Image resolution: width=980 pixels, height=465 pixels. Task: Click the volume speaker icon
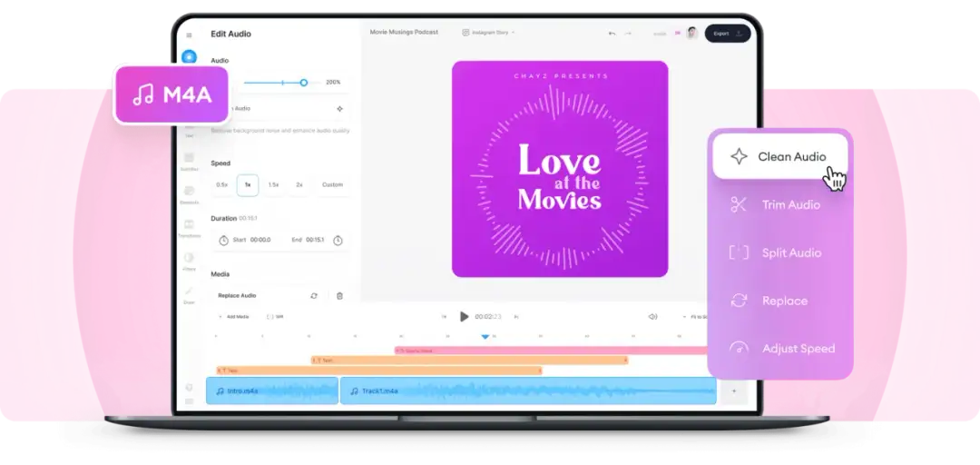tap(652, 317)
